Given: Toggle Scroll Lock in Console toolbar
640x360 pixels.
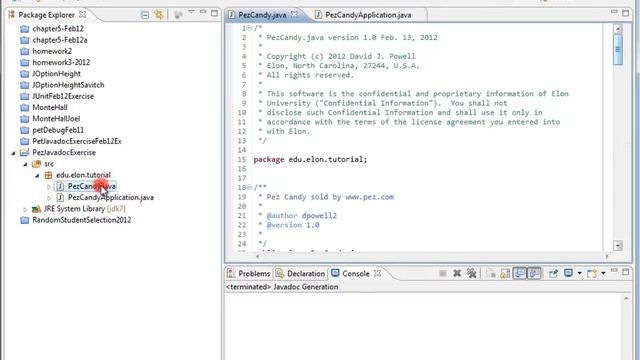Looking at the screenshot, I should click(505, 273).
